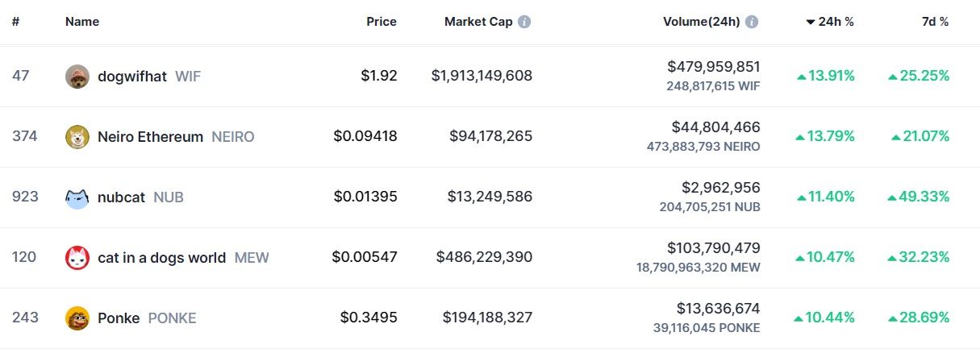Open the Ponke PONKE coin link

click(119, 318)
